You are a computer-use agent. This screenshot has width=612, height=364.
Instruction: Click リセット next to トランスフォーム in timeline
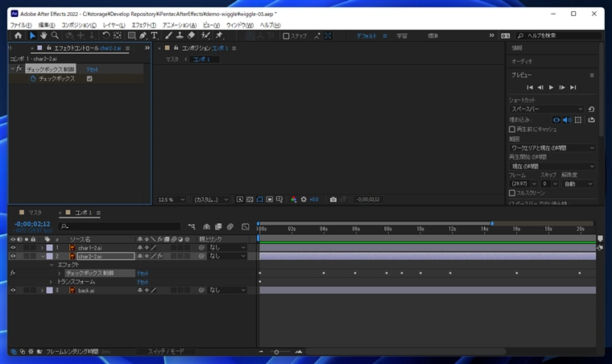click(143, 282)
